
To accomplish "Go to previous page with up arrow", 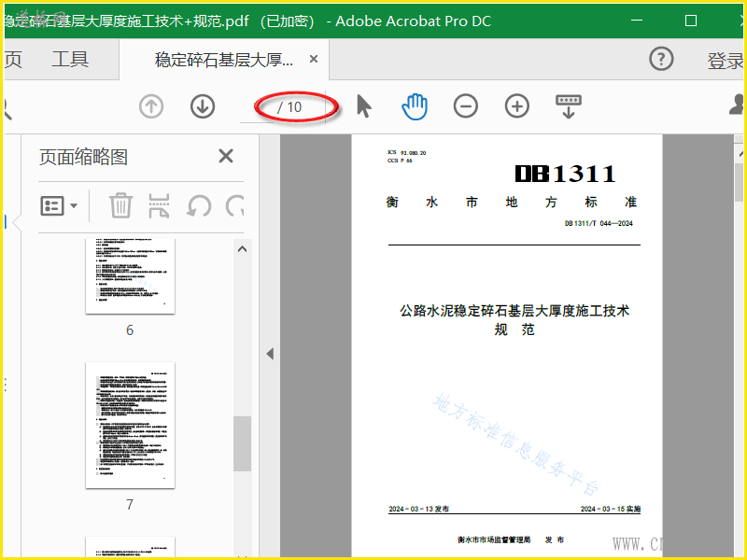I will point(151,106).
